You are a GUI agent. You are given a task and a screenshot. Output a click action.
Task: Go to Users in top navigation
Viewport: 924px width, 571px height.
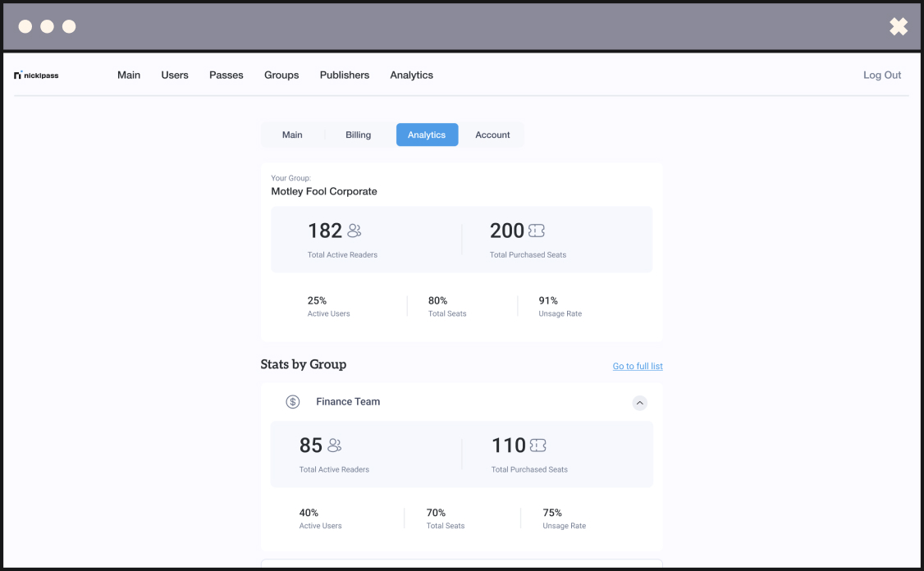click(x=175, y=75)
